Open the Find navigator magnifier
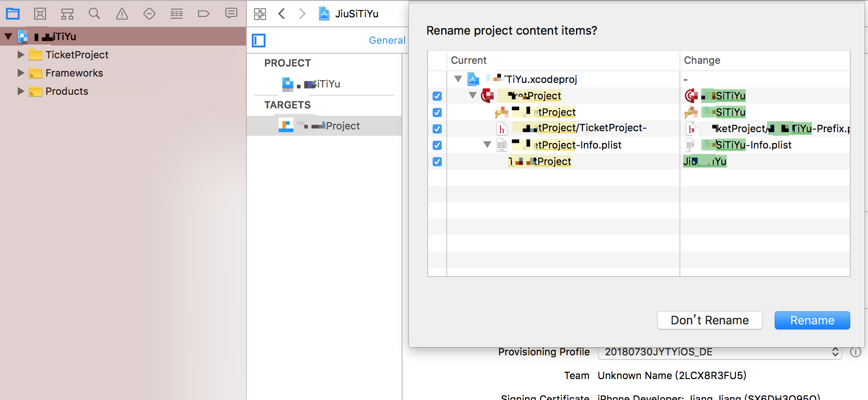Viewport: 868px width, 400px height. pos(94,14)
